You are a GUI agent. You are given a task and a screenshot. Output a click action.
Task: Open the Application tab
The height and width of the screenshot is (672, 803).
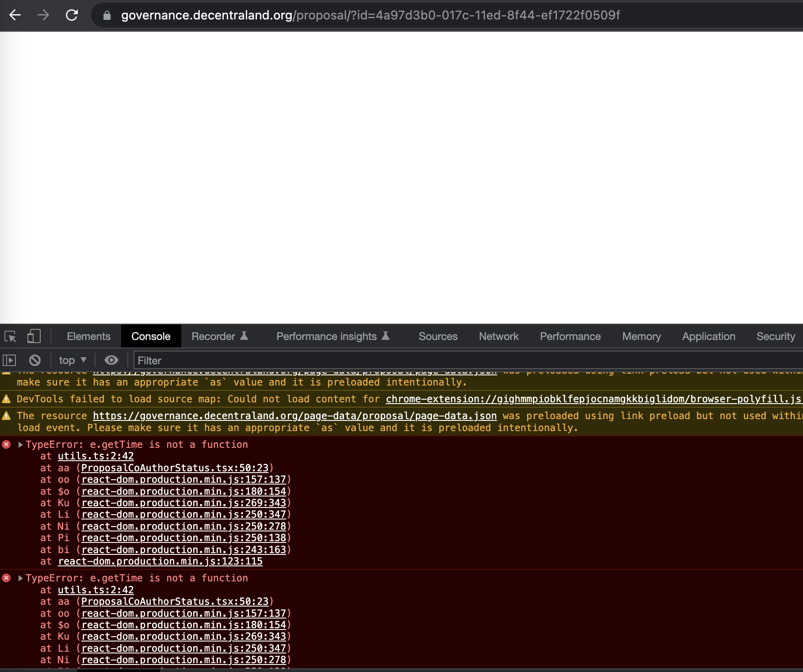(709, 336)
